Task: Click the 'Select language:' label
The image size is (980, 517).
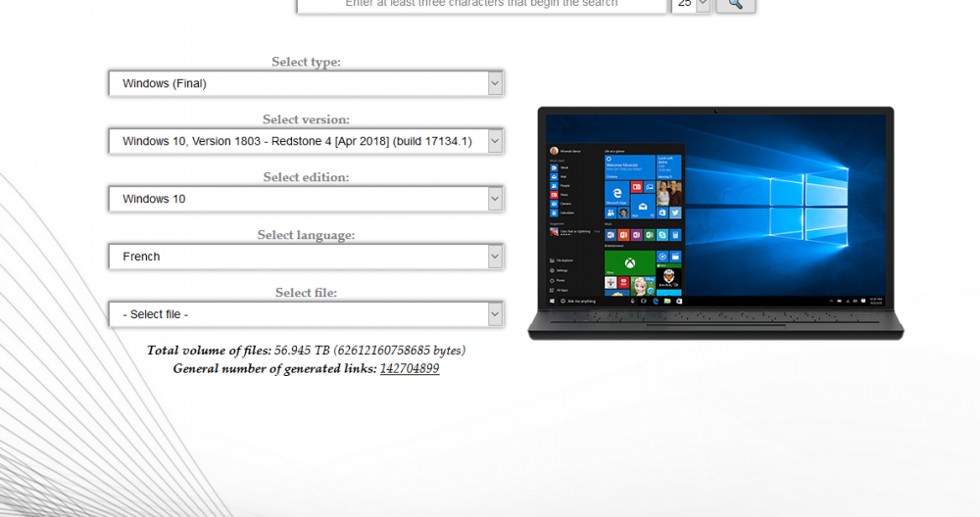Action: 306,235
